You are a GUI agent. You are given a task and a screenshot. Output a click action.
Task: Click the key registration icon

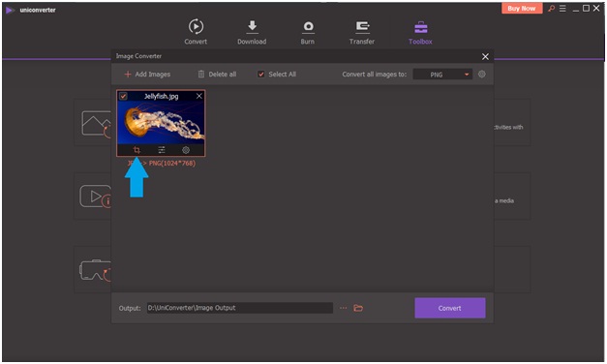551,9
